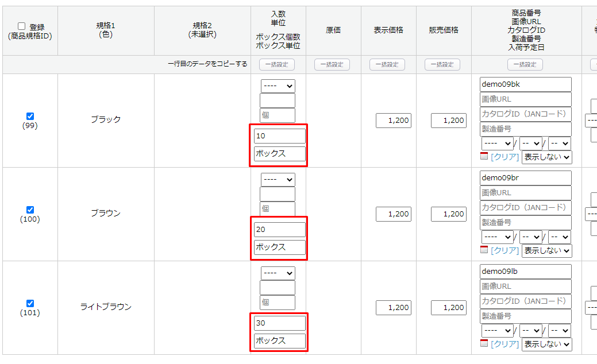Screen dimensions: 597x364
Task: Click 一括設定 button under 販売価格 column
Action: [442, 65]
